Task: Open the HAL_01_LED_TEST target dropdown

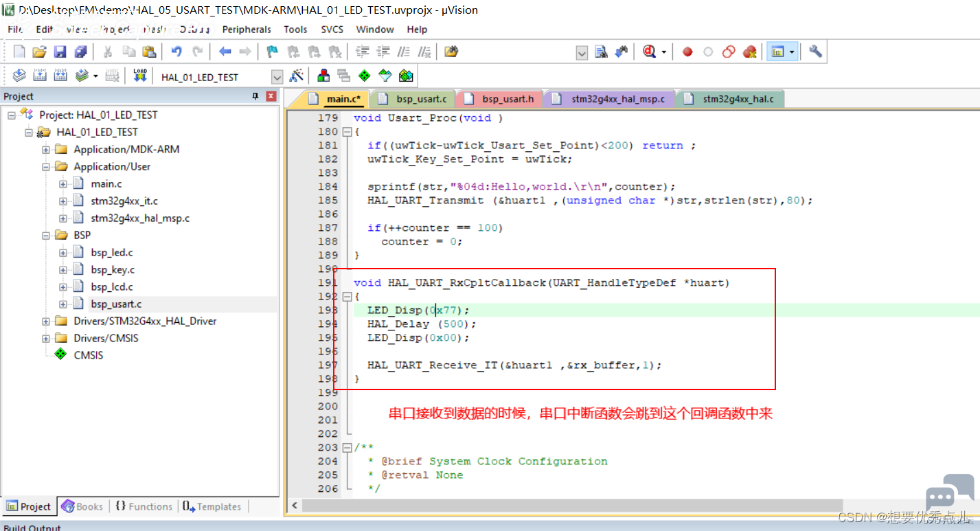Action: point(277,77)
